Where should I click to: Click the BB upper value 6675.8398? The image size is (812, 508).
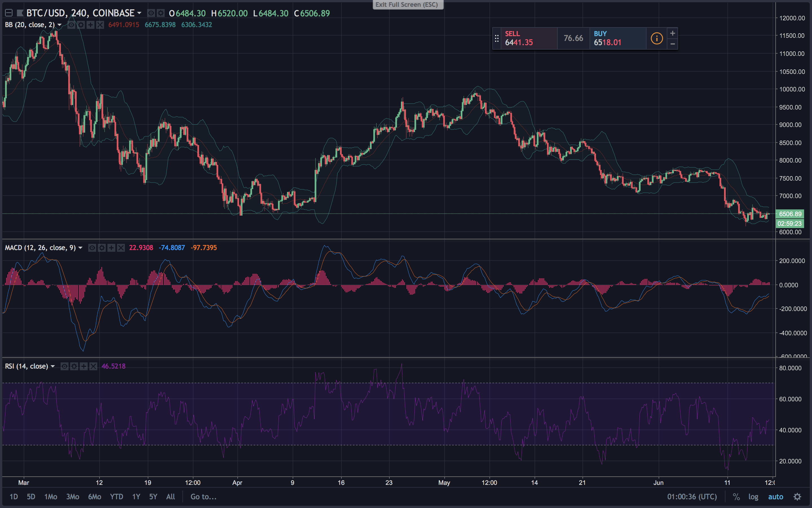click(x=160, y=25)
